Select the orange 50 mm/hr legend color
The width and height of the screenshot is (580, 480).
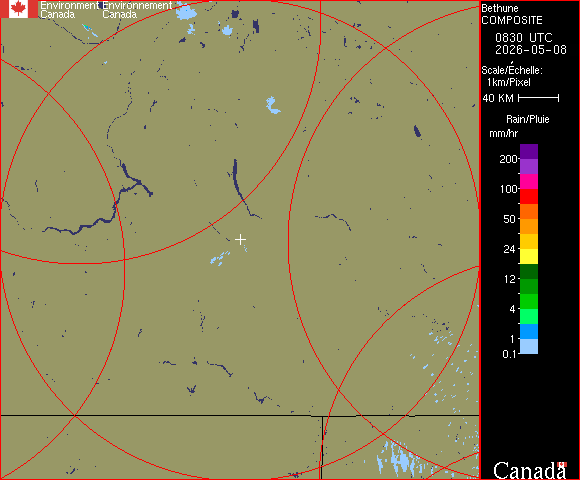529,226
